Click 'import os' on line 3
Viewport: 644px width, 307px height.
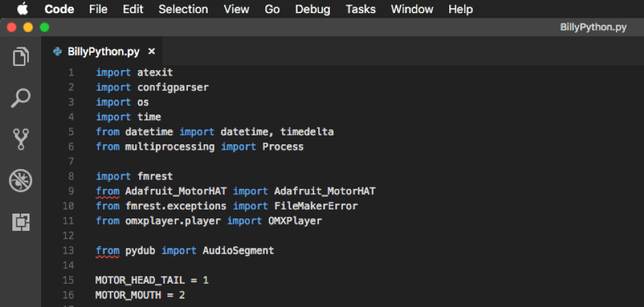point(122,102)
